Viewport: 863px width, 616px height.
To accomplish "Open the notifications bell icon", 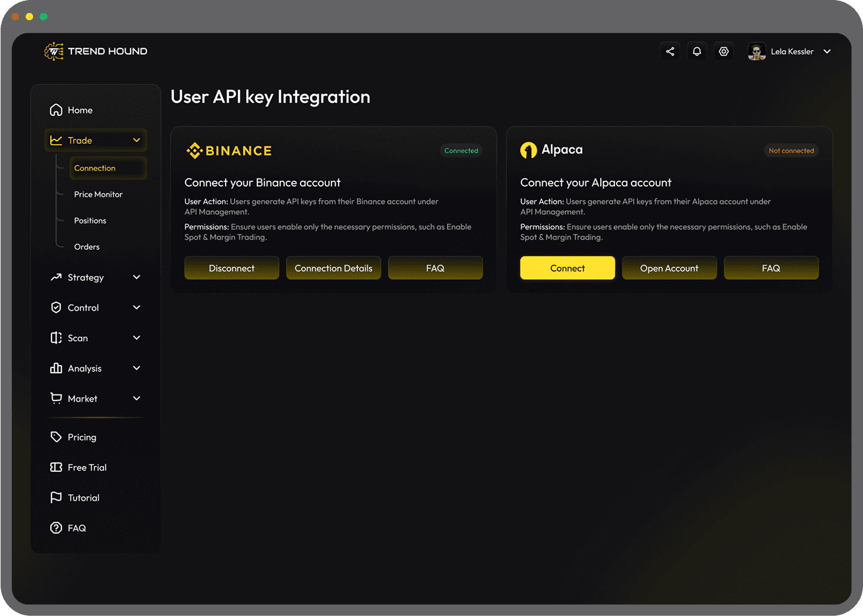I will point(697,51).
